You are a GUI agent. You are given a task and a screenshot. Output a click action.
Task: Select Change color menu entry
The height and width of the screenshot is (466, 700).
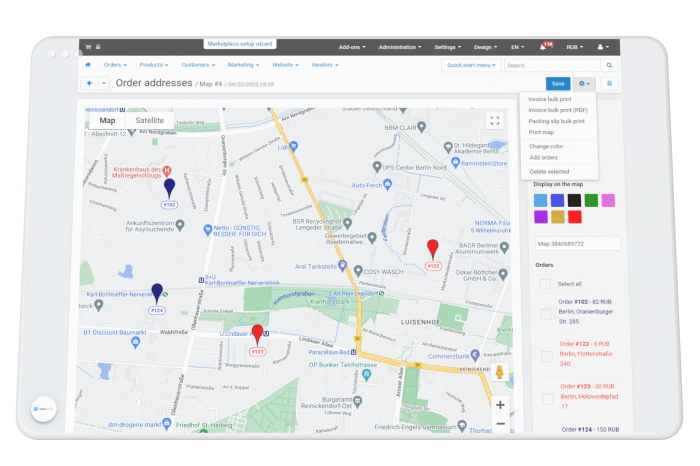pyautogui.click(x=546, y=146)
